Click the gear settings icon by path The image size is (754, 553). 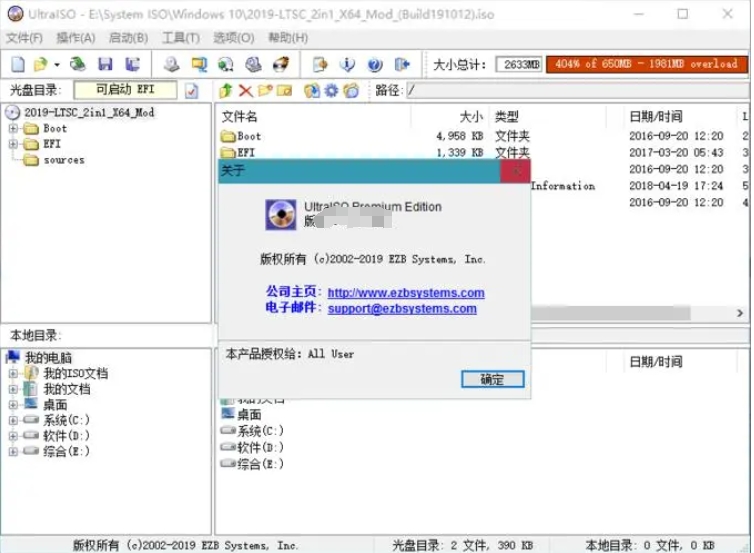331,91
